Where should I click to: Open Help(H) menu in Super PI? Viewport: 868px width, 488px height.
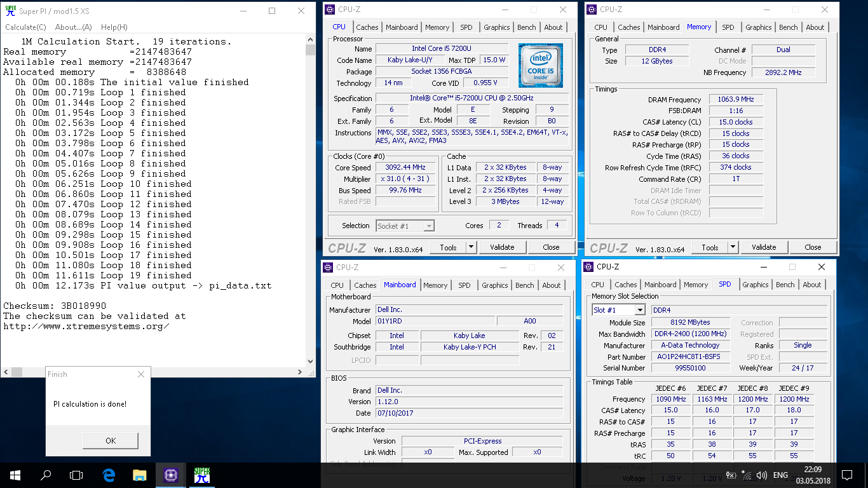pos(114,27)
